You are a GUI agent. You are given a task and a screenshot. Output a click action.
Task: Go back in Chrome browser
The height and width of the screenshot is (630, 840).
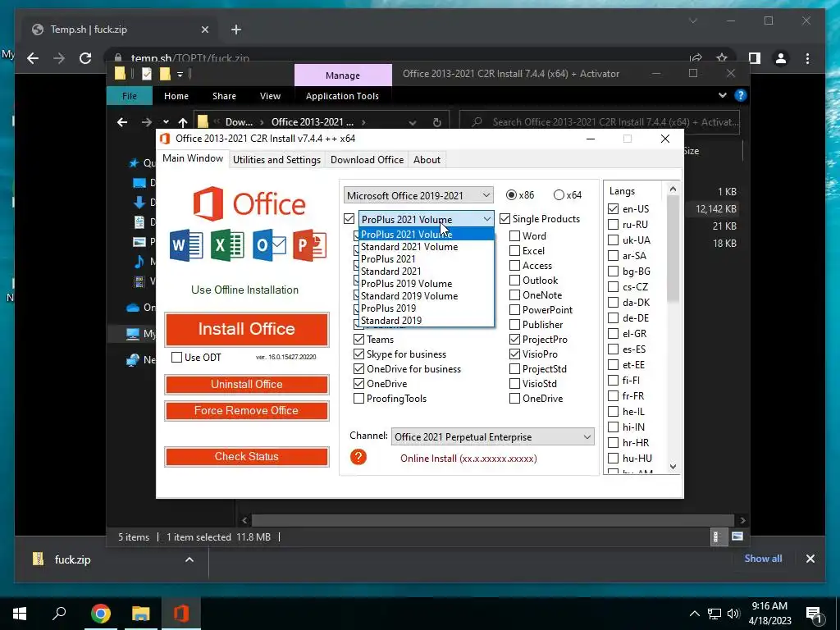[33, 58]
